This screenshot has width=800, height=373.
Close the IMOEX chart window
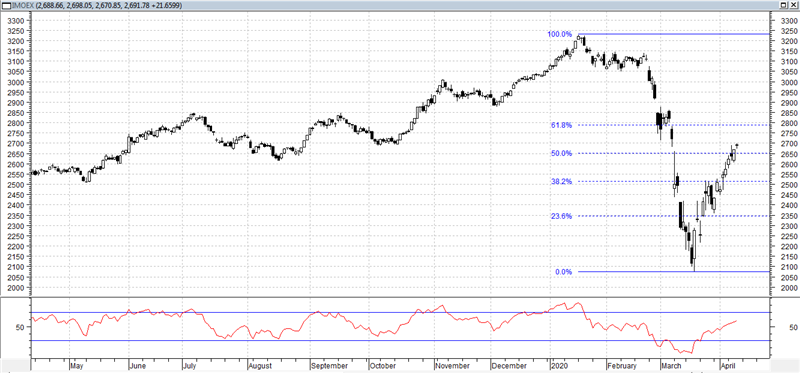tap(794, 5)
